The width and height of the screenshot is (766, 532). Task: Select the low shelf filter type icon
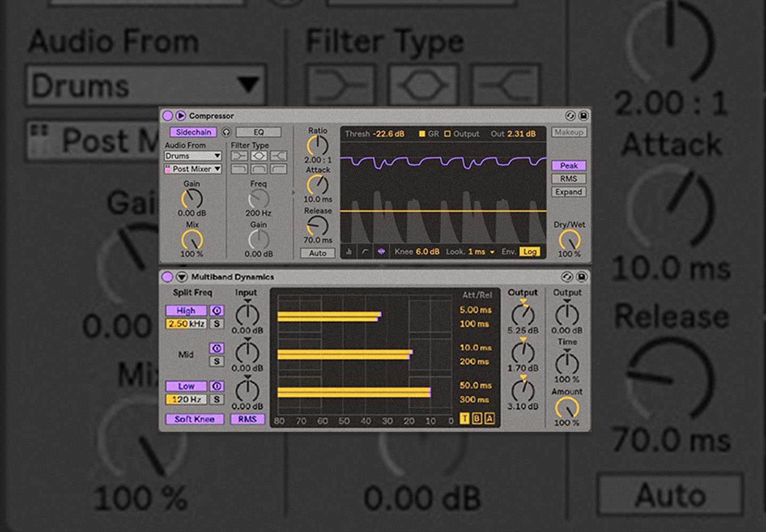pos(239,156)
